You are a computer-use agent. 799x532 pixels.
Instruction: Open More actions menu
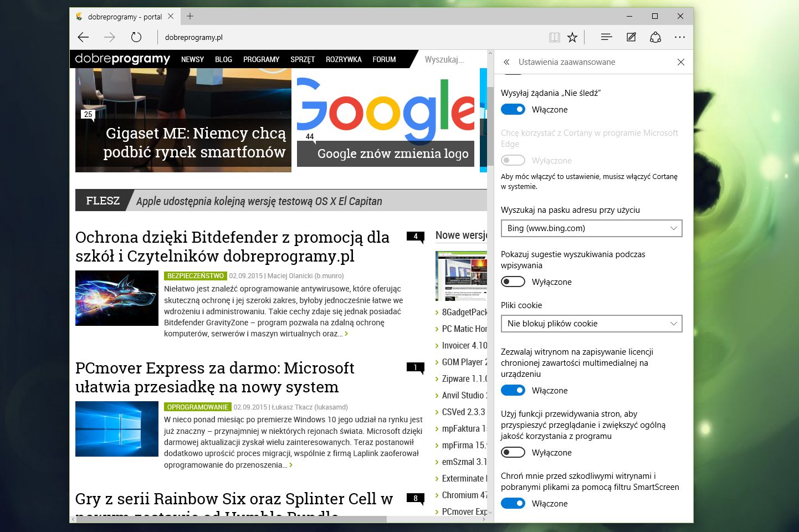click(680, 37)
